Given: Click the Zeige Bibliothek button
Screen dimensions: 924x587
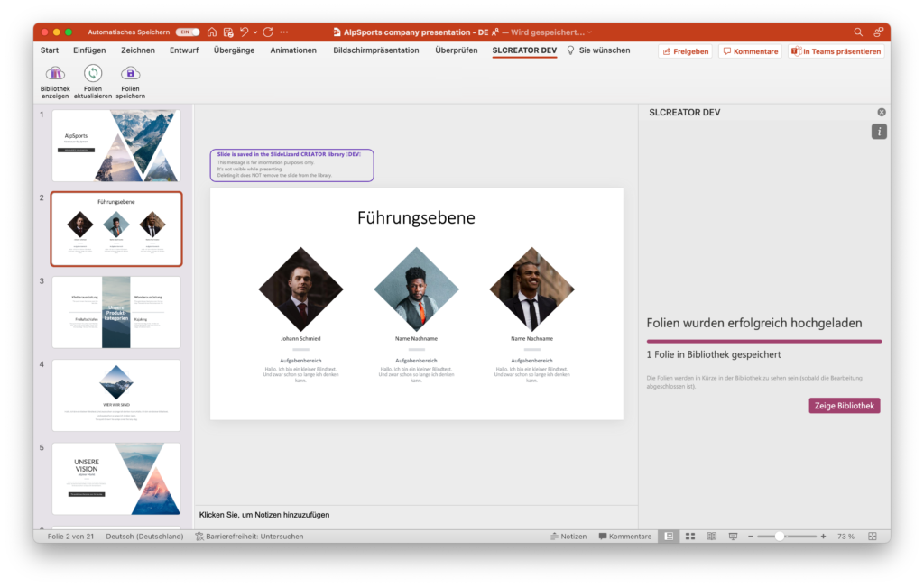Looking at the screenshot, I should click(845, 406).
